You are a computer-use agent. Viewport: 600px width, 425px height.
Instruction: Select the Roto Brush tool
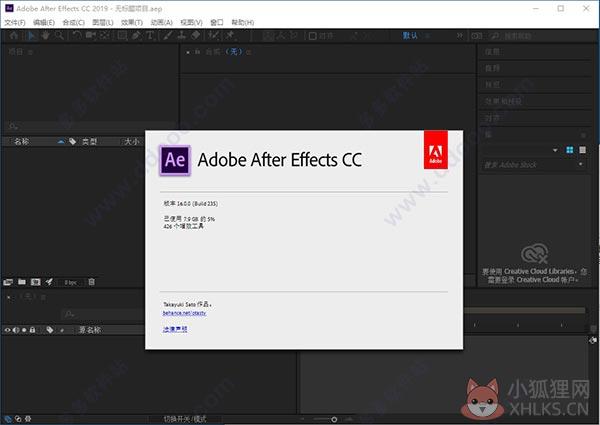[x=213, y=36]
